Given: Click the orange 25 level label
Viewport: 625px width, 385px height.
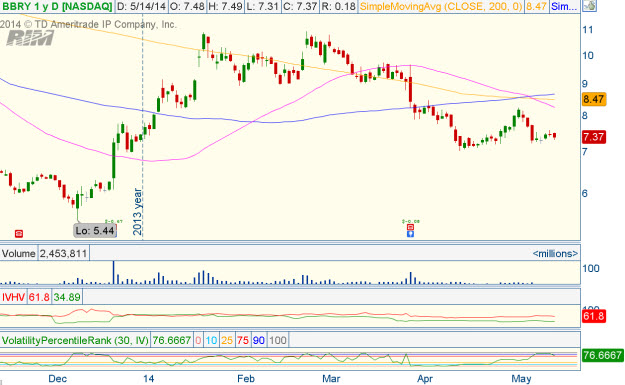Looking at the screenshot, I should pyautogui.click(x=227, y=340).
